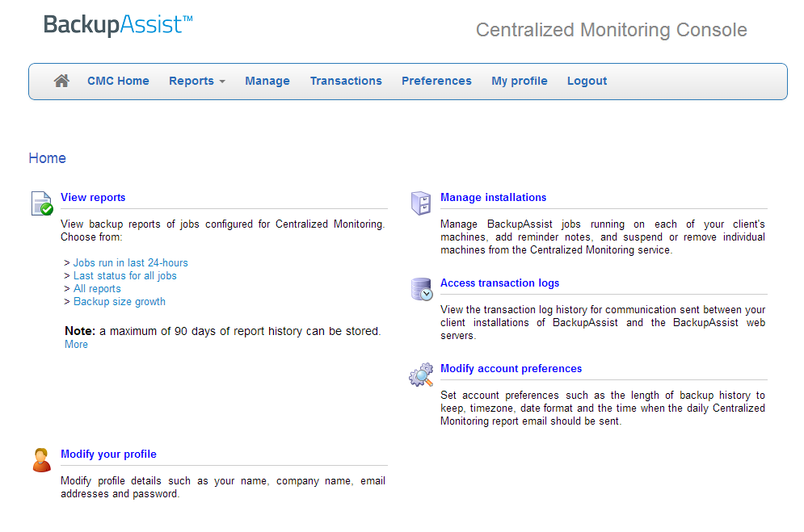The height and width of the screenshot is (532, 804).
Task: Click the All reports link
Action: point(97,289)
